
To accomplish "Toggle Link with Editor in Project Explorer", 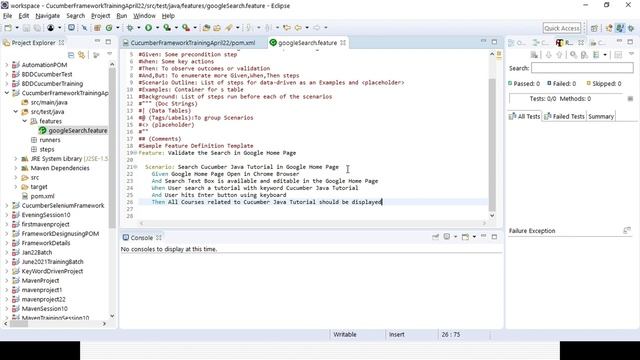I will [x=82, y=55].
